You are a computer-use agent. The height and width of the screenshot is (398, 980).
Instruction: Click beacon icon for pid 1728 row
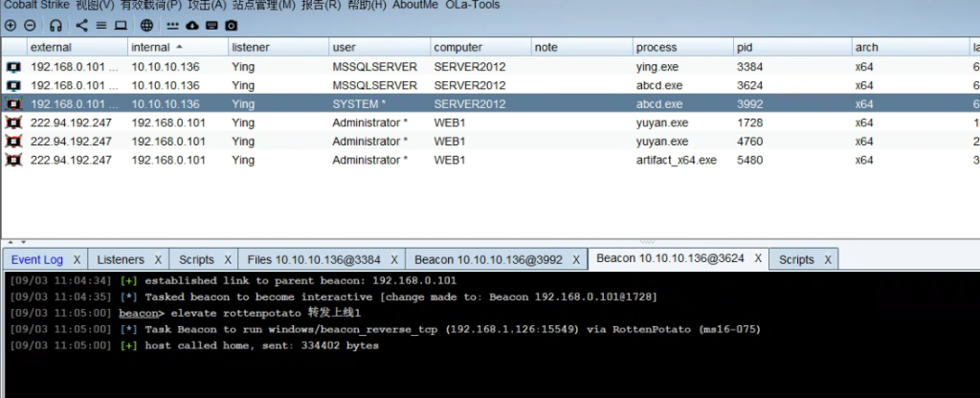(13, 123)
